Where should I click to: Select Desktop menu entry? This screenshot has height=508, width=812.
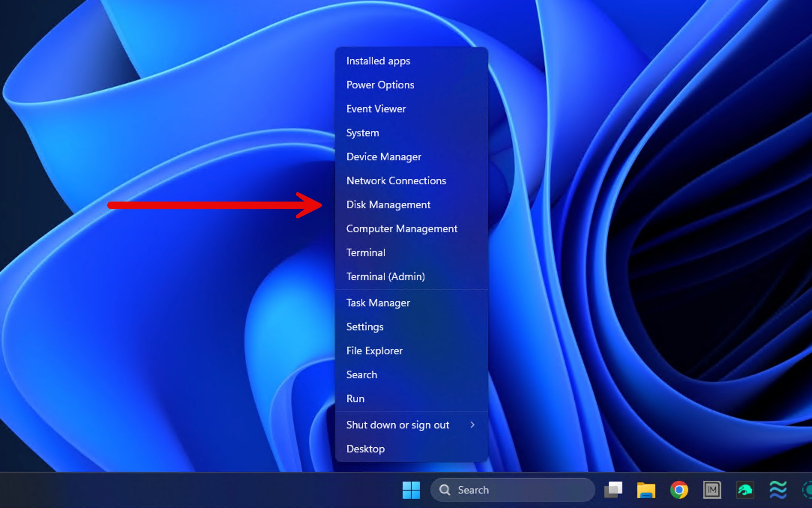tap(411, 449)
